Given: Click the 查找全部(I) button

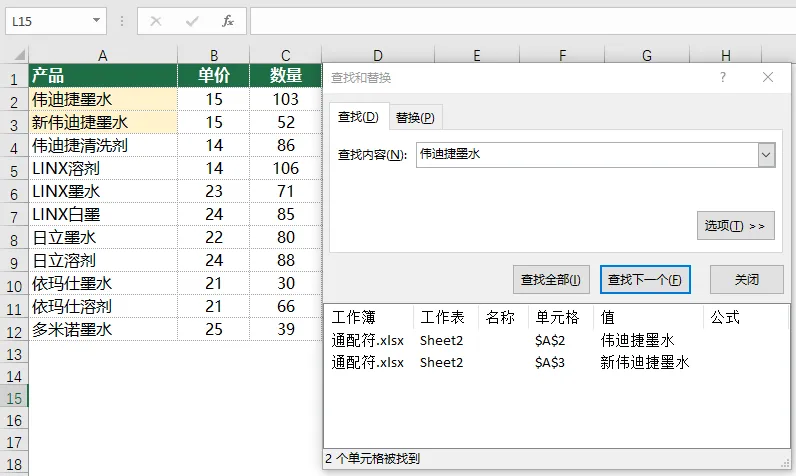Looking at the screenshot, I should pos(551,280).
